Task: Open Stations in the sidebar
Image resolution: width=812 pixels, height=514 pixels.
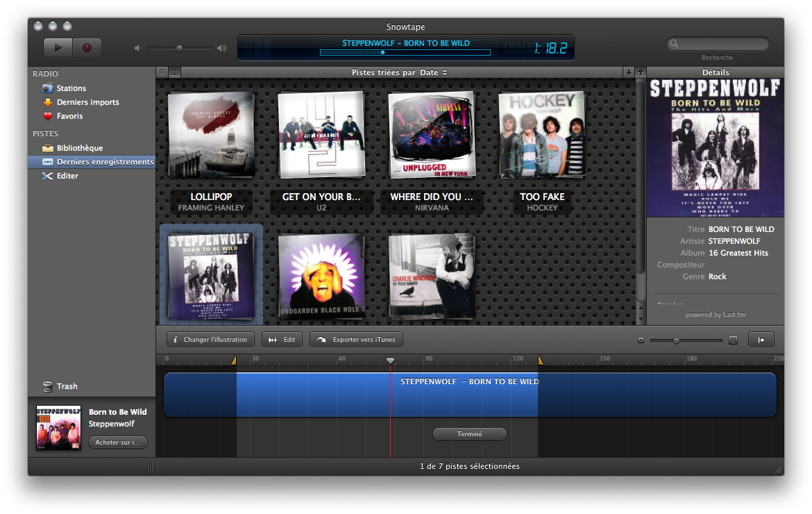Action: [x=71, y=88]
